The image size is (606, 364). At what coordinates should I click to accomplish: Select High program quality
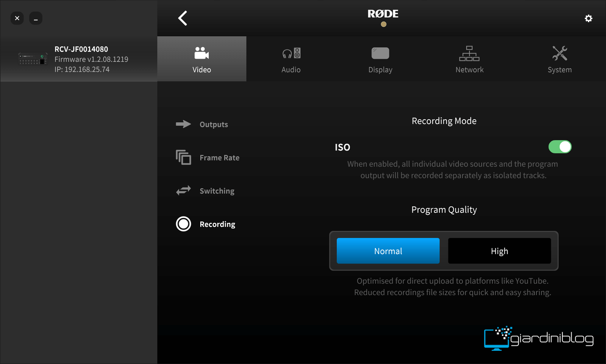pyautogui.click(x=499, y=251)
